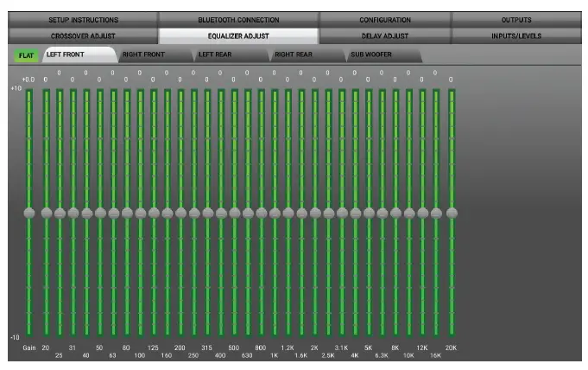
Task: Click the 6.3K frequency label
Action: coord(382,355)
